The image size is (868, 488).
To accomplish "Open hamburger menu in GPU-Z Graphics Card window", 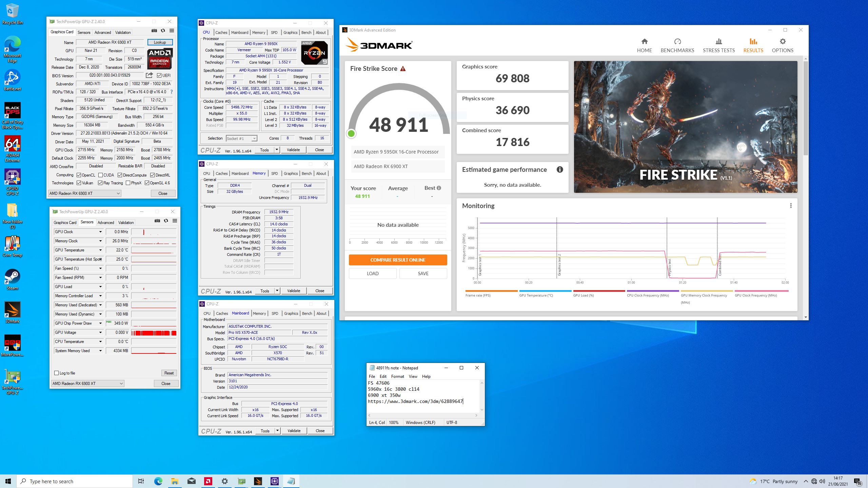I will pyautogui.click(x=172, y=30).
